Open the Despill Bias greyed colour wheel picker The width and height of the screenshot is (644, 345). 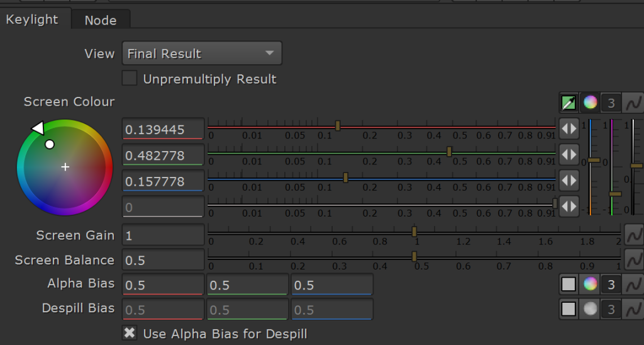coord(590,309)
